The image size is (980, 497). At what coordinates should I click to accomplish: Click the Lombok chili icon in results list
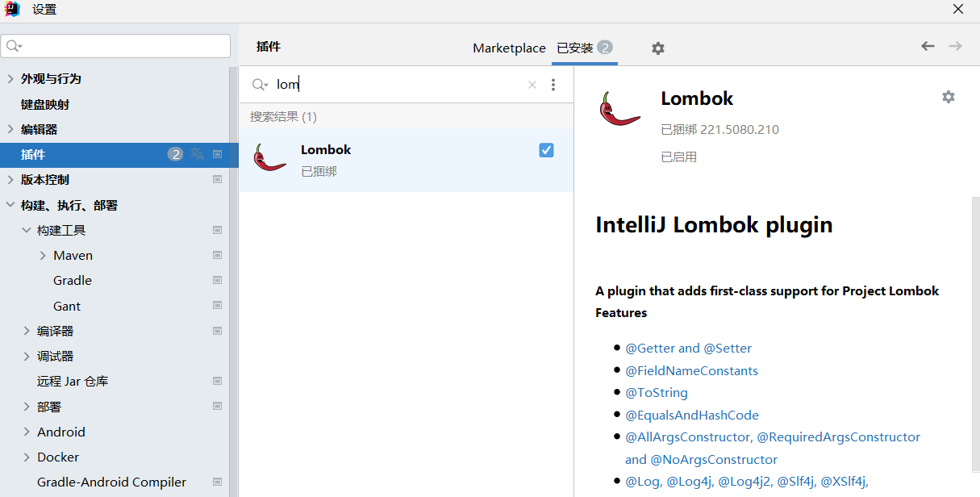(x=269, y=157)
